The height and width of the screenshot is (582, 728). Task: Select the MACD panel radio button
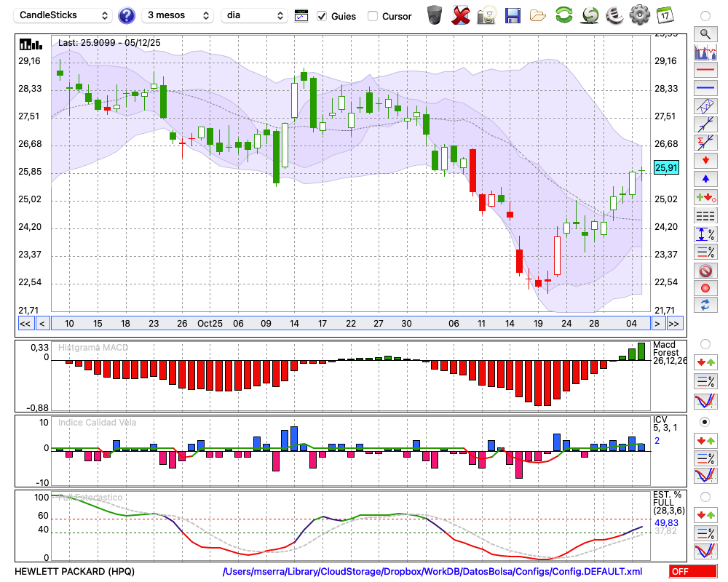(x=705, y=344)
